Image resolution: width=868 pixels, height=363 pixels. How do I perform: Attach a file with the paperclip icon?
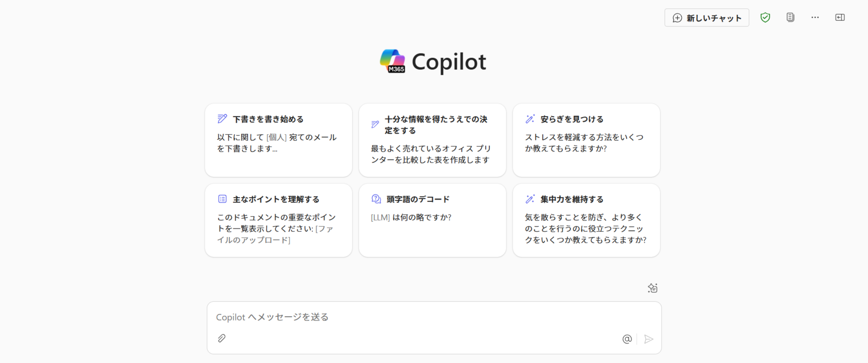(221, 338)
